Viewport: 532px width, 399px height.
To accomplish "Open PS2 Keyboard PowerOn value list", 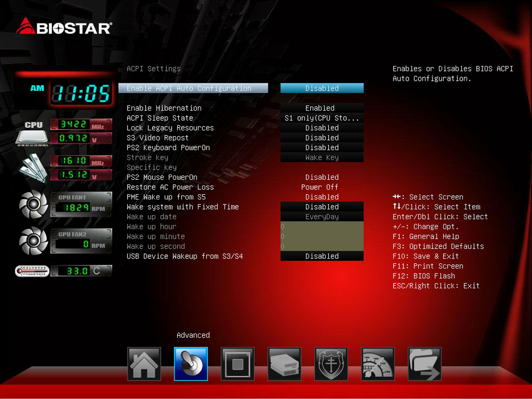I will click(x=322, y=148).
